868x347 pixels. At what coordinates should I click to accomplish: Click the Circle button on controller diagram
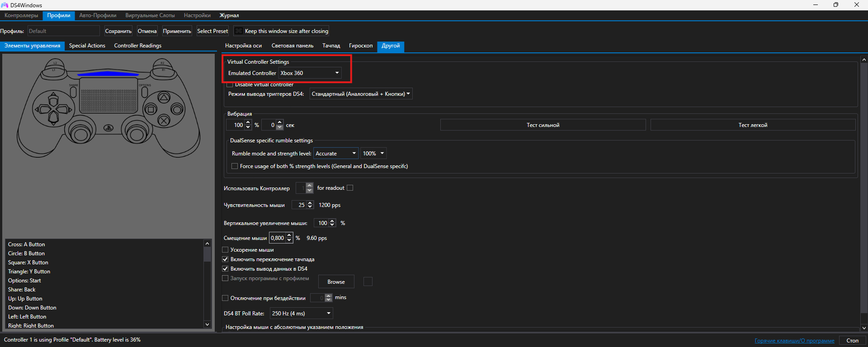coord(177,109)
